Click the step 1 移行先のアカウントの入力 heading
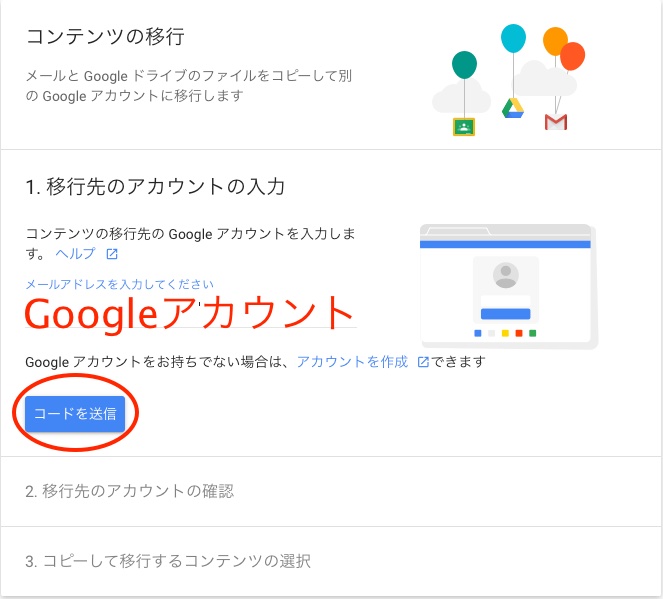The width and height of the screenshot is (663, 599). 155,186
